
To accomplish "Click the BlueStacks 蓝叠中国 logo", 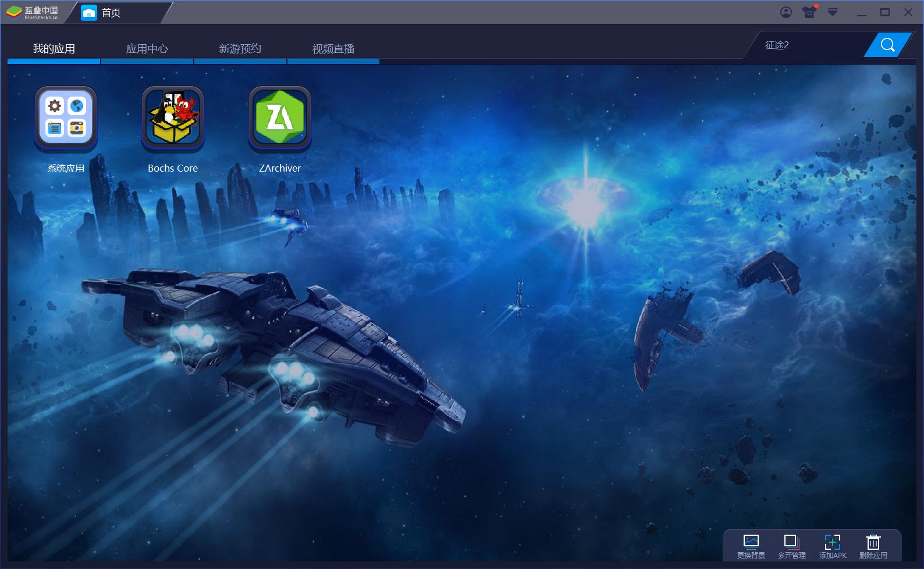I will click(x=33, y=13).
